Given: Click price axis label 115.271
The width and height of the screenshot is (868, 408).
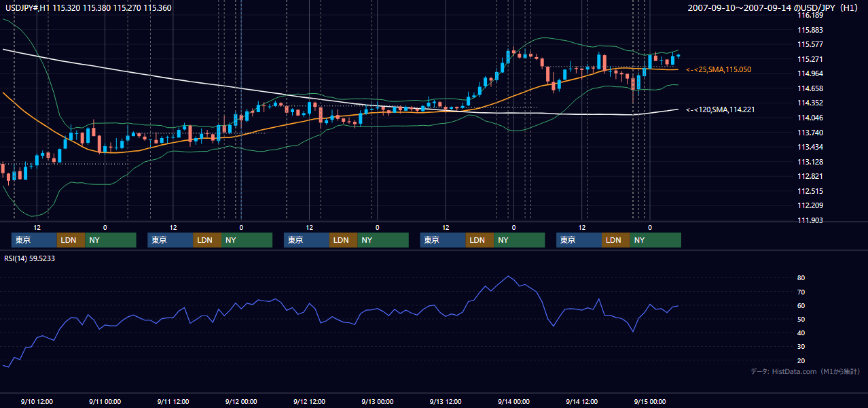Looking at the screenshot, I should [810, 59].
